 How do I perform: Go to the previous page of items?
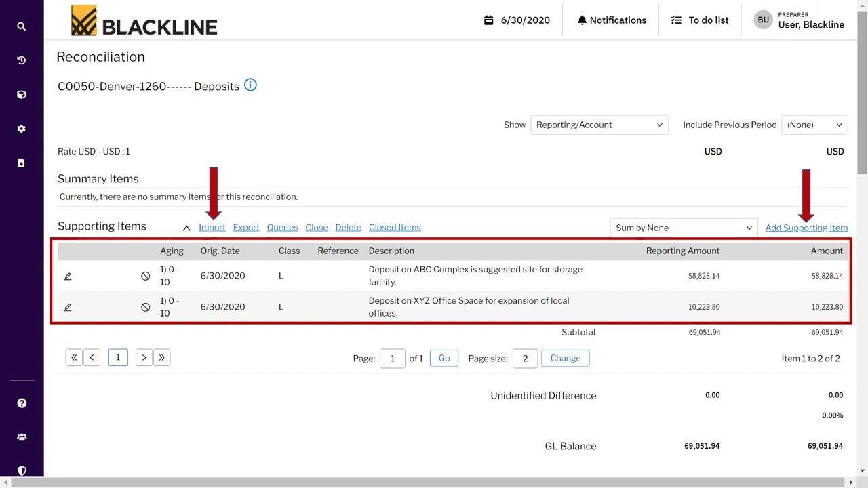tap(92, 358)
